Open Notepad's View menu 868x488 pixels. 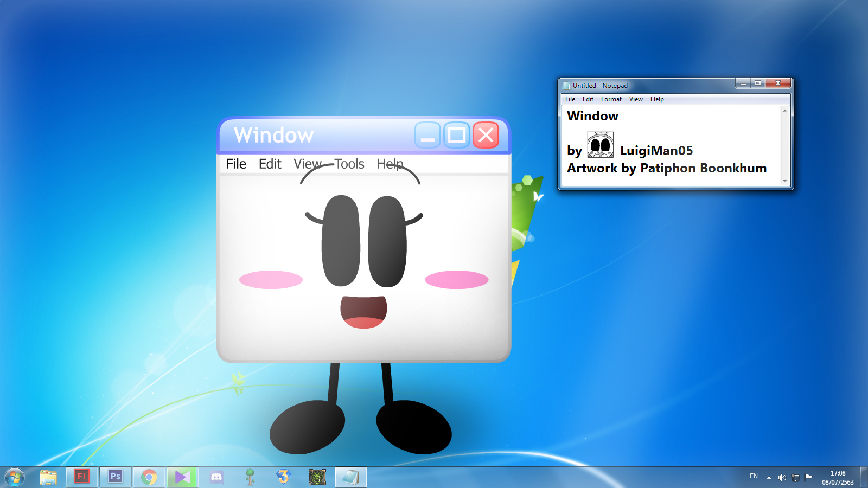[x=636, y=99]
